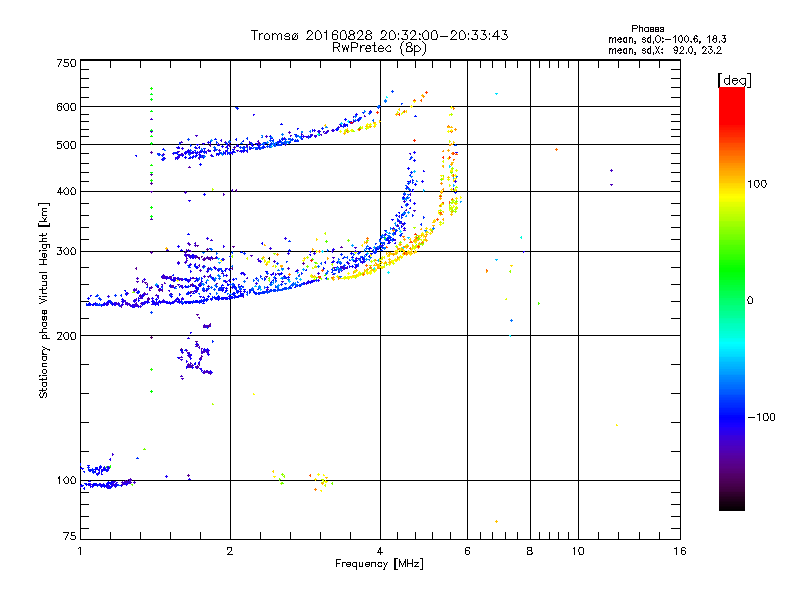Click the x-axis tick label '8'

pos(530,551)
